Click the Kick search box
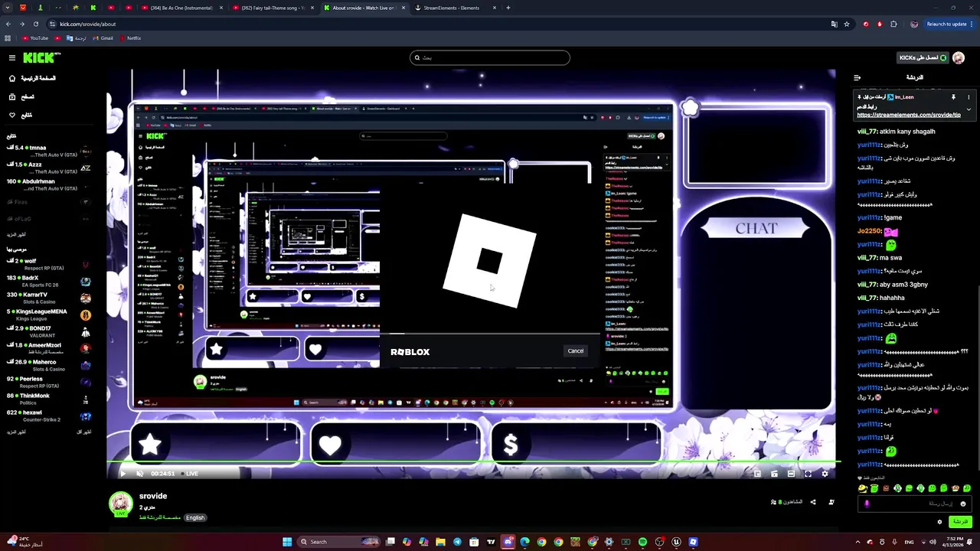 [x=490, y=57]
